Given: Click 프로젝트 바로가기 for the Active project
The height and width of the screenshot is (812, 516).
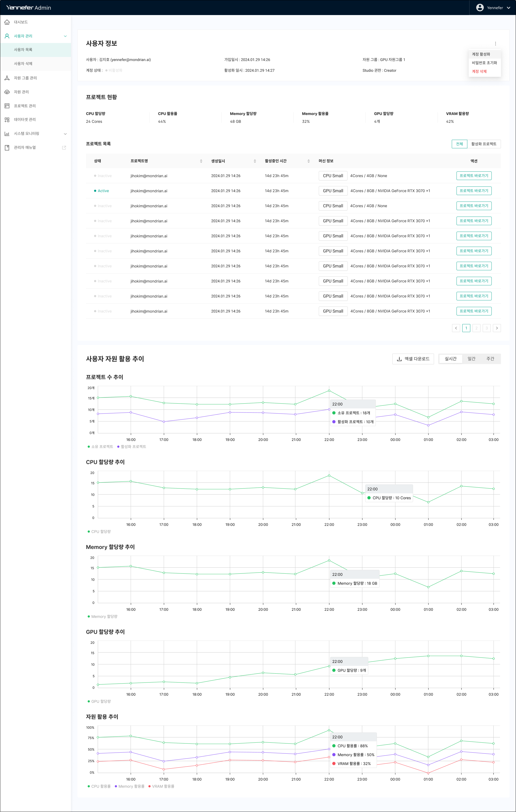Looking at the screenshot, I should click(x=474, y=191).
